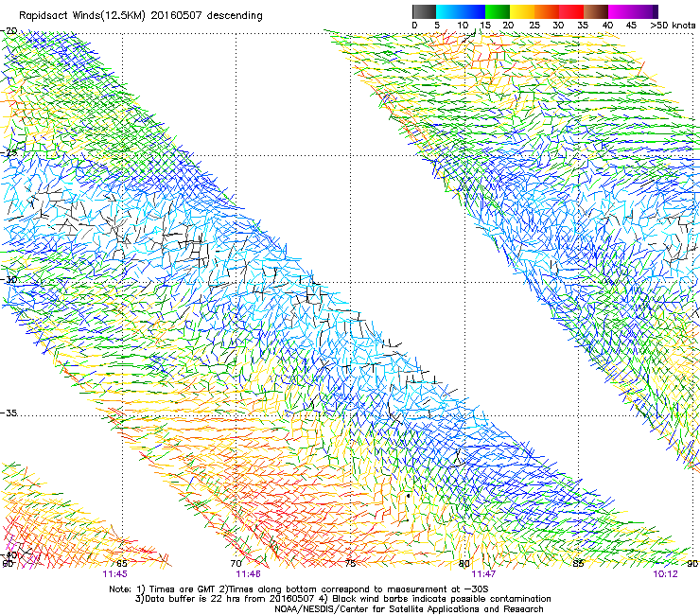Click the 11:47 swath time label
Viewport: 700px width, 615px height.
click(483, 574)
